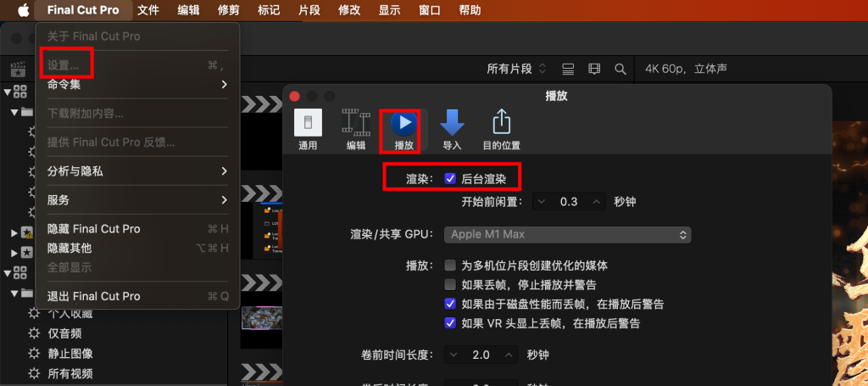Image resolution: width=868 pixels, height=386 pixels.
Task: Toggle filmstrip view icon in browser
Action: [x=594, y=70]
